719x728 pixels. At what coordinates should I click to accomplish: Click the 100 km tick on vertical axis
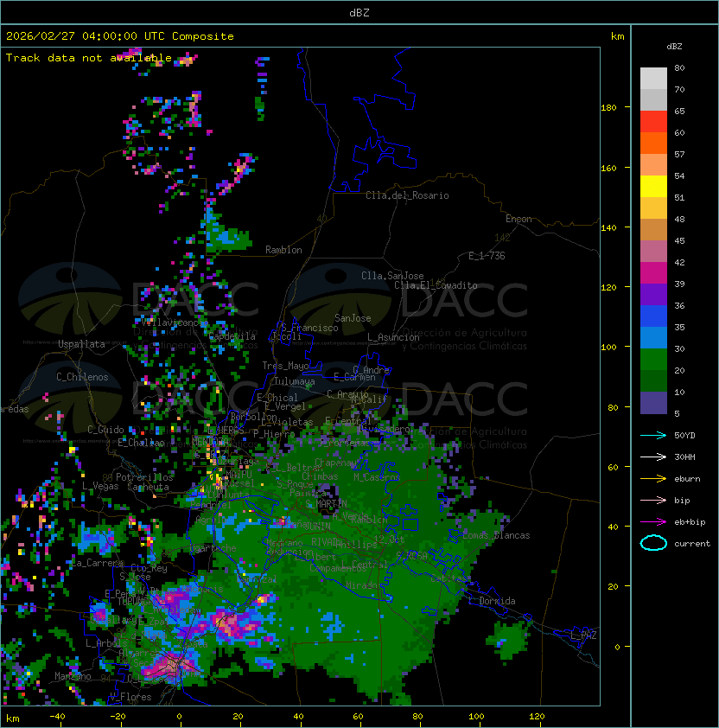pyautogui.click(x=608, y=348)
